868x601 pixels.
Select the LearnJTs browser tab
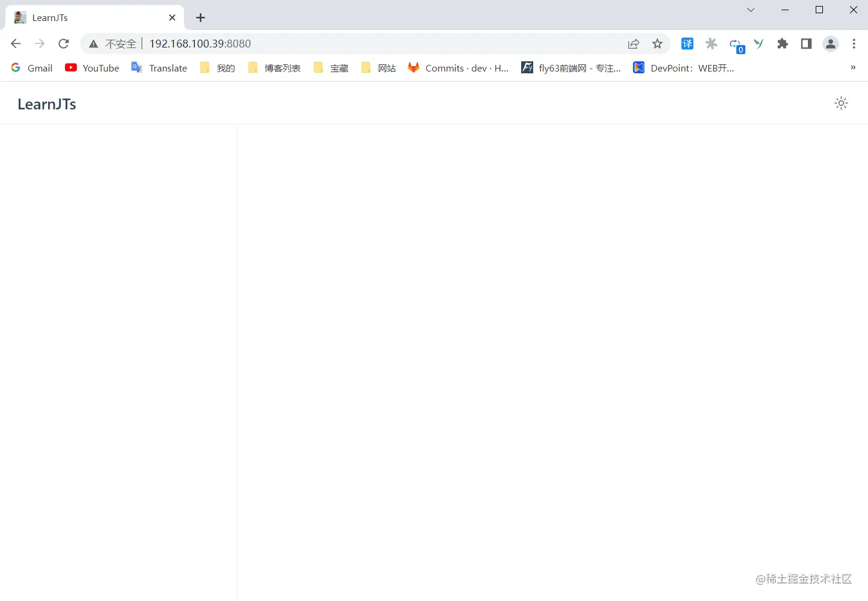click(94, 17)
